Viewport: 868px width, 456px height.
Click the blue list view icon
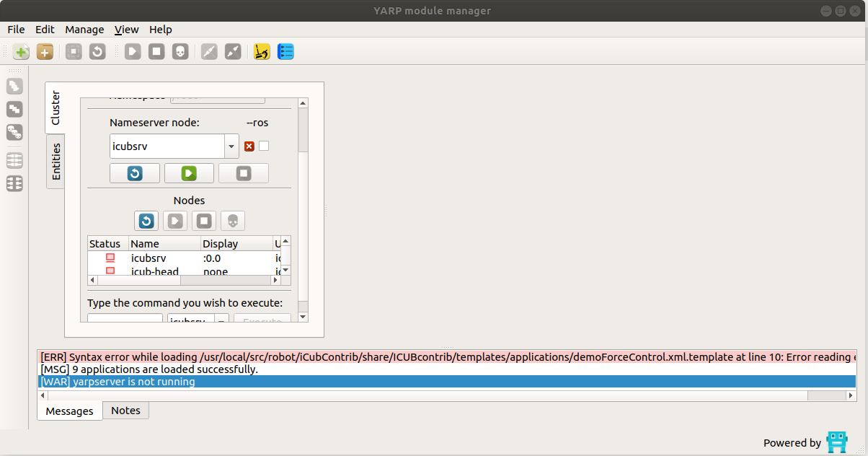[286, 52]
